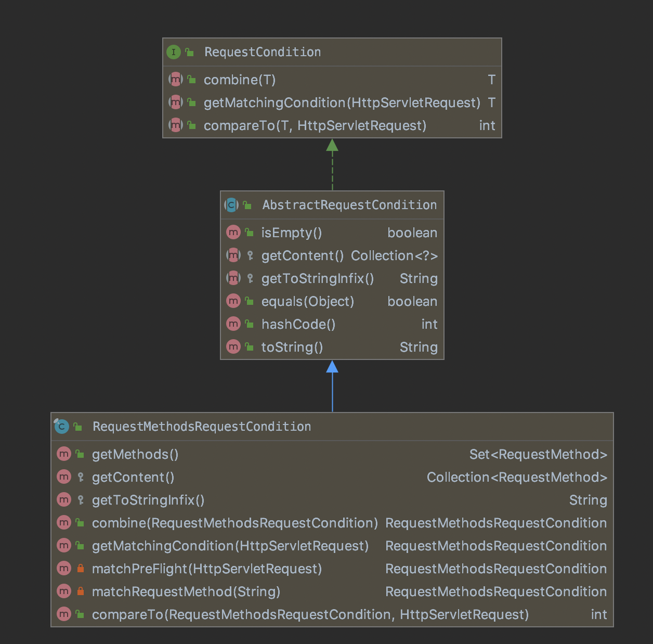Select the RequestMethodsRequestCondition class title
Image resolution: width=653 pixels, height=644 pixels.
click(x=201, y=427)
